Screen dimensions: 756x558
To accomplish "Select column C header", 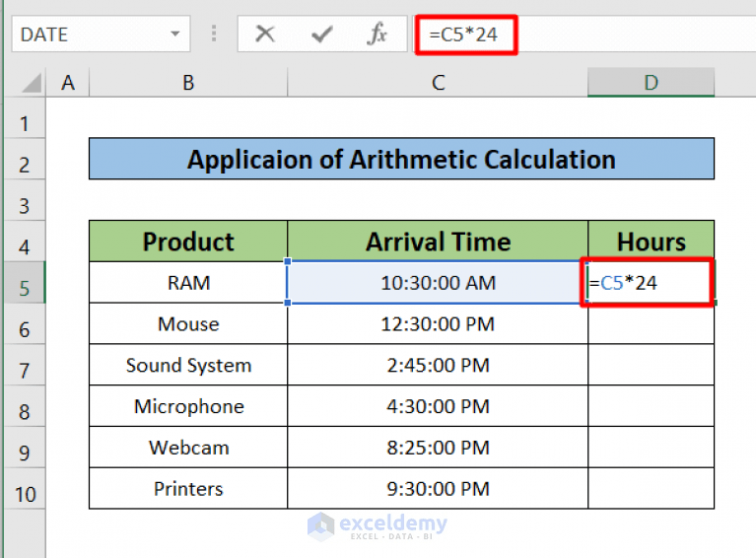I will (438, 83).
